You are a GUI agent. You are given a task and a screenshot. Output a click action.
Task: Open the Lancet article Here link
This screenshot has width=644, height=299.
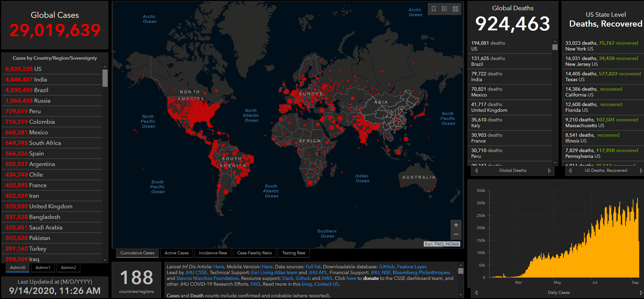pyautogui.click(x=219, y=267)
